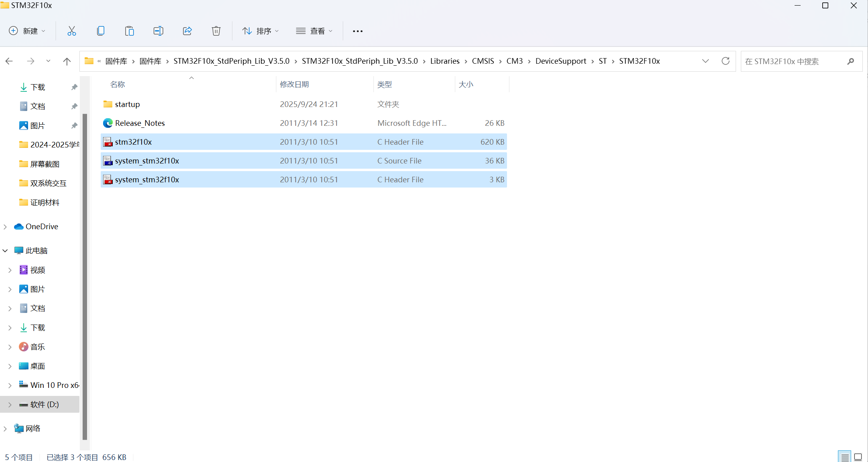
Task: Click the Delete trash icon
Action: click(x=216, y=31)
